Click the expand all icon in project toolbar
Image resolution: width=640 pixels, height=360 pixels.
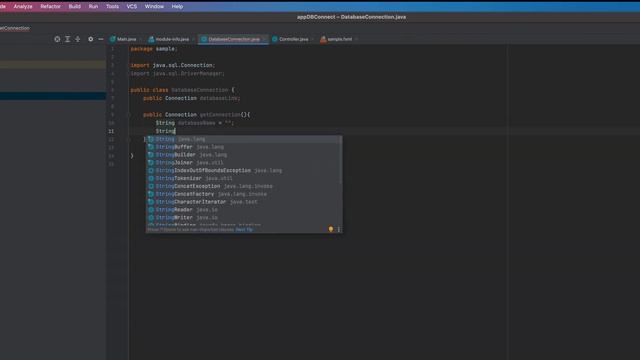click(67, 39)
